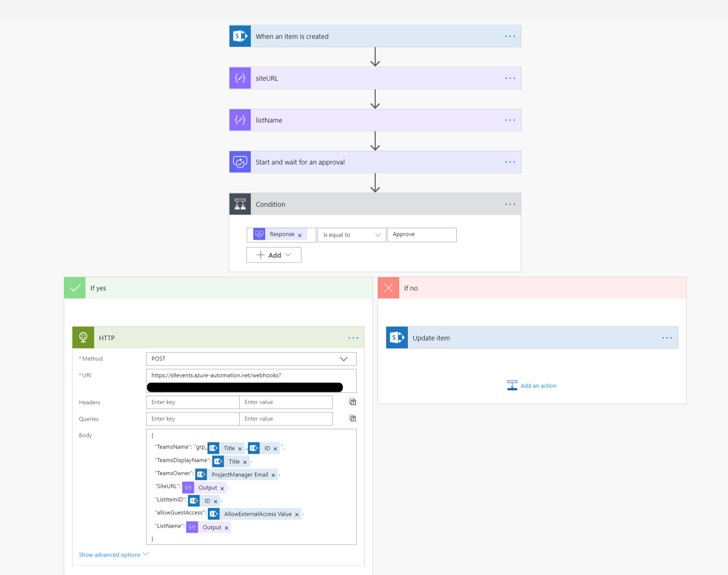
Task: Select the 'When an item is created' SharePoint trigger icon
Action: tap(240, 36)
